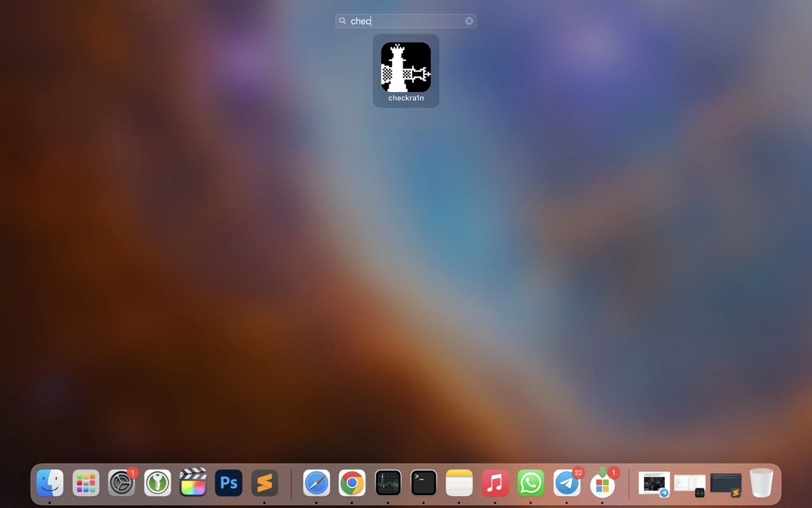Click into the Launchpad search field
The width and height of the screenshot is (812, 508).
(x=406, y=21)
